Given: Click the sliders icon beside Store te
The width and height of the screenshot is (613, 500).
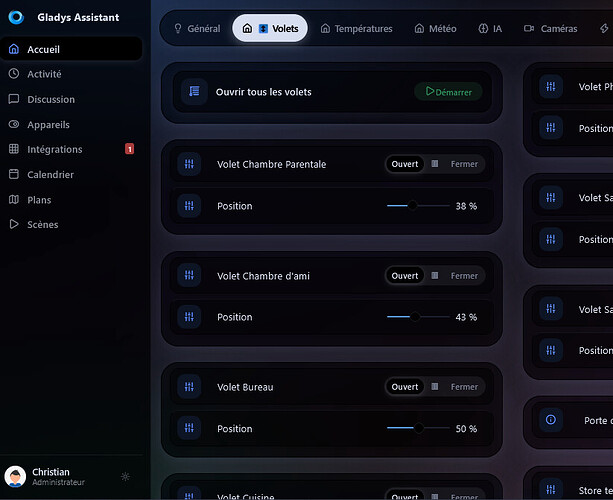Looking at the screenshot, I should pyautogui.click(x=551, y=489).
